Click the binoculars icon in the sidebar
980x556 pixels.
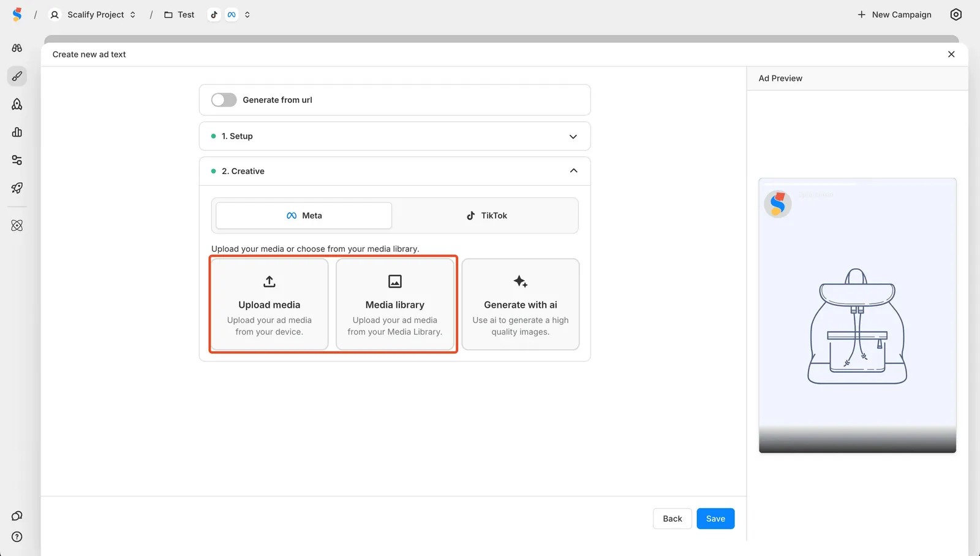click(17, 48)
